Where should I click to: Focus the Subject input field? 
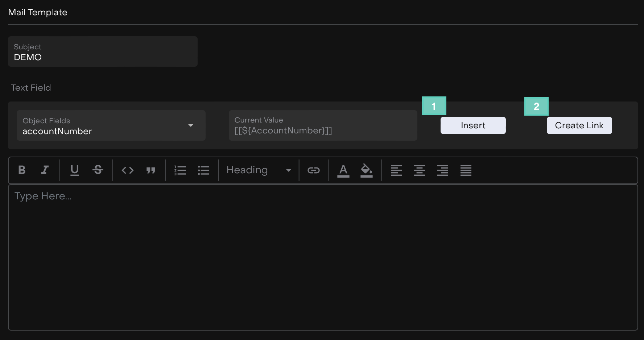coord(103,51)
